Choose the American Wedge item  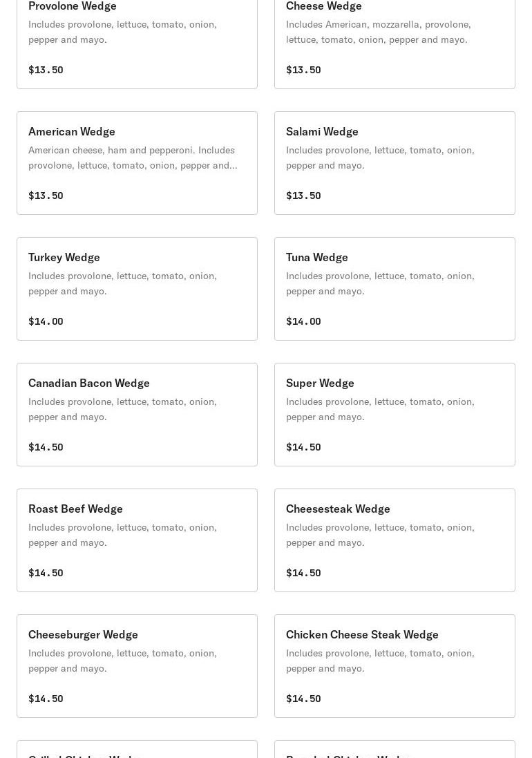coord(137,163)
